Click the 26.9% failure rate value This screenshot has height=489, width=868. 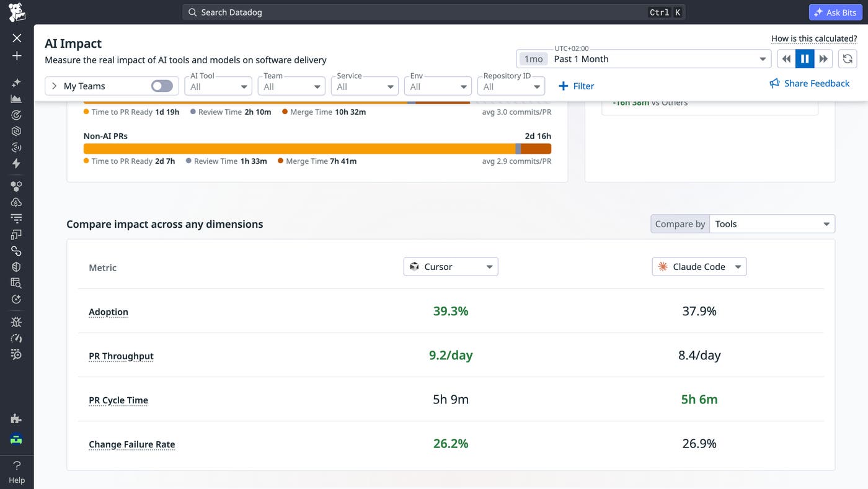pos(699,443)
